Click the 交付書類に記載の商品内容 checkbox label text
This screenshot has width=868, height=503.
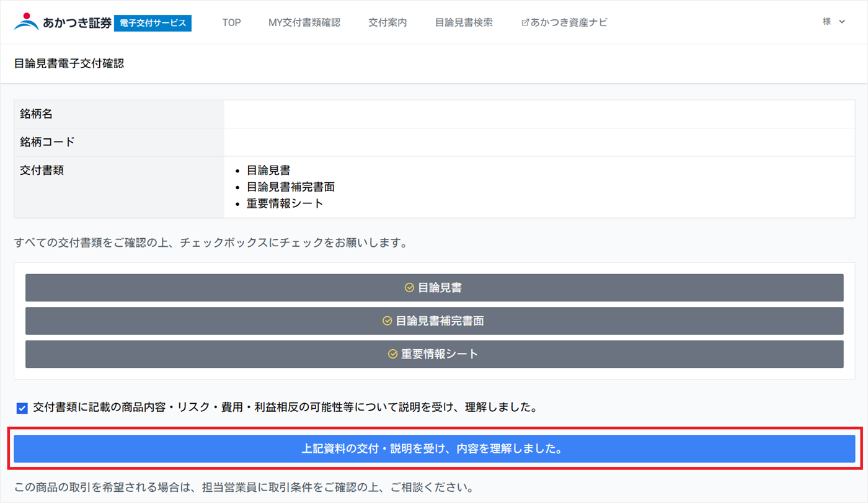tap(284, 407)
